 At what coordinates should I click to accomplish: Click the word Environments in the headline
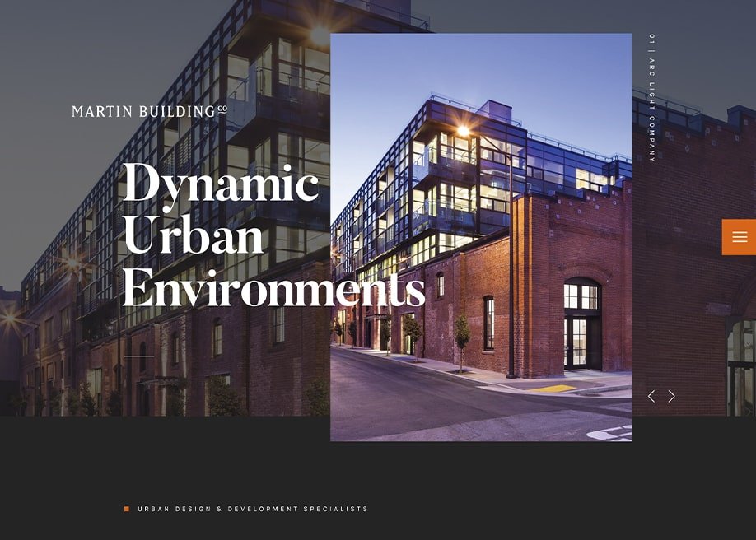coord(273,288)
